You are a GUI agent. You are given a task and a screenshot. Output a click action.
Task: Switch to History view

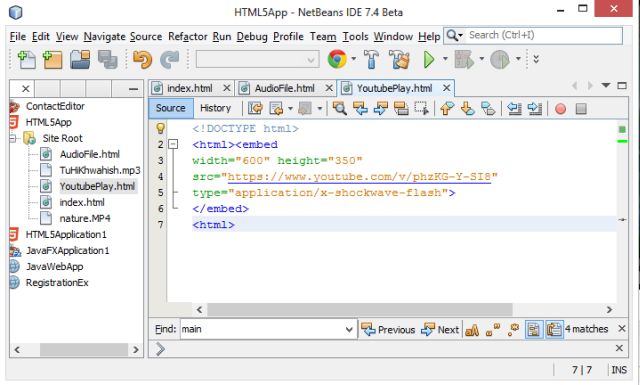click(x=216, y=108)
